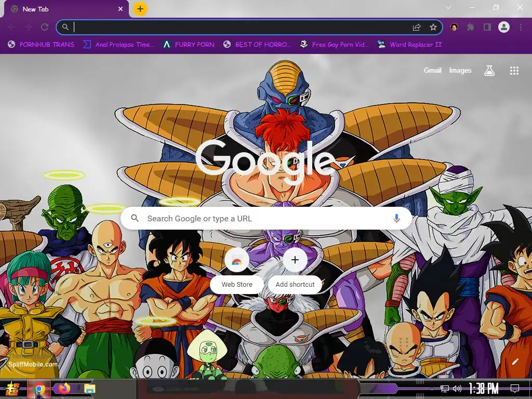Screen dimensions: 532x399
Task: Close the New Tab tab
Action: [x=121, y=9]
